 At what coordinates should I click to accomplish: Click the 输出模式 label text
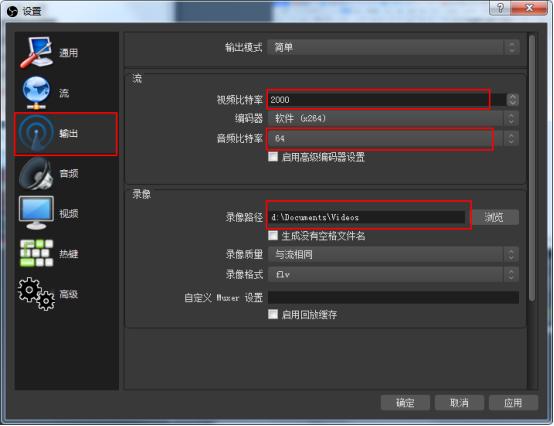pyautogui.click(x=244, y=47)
